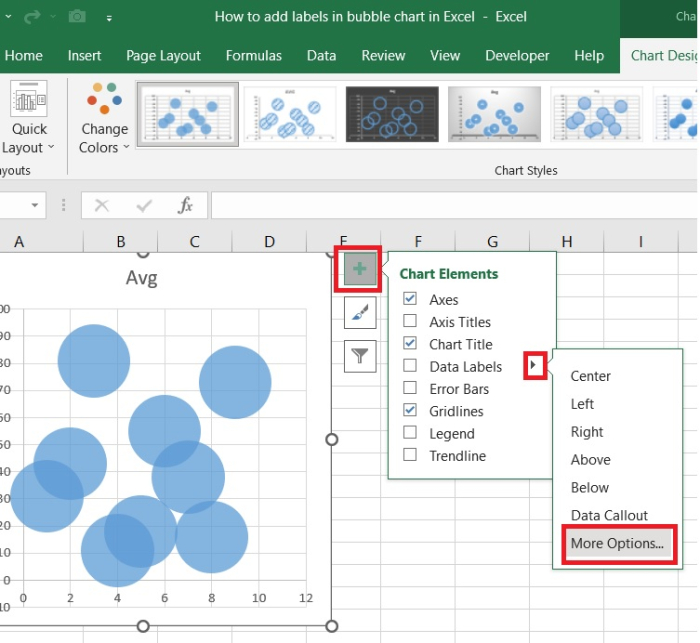Click chart bottom-middle resize handle

(143, 626)
